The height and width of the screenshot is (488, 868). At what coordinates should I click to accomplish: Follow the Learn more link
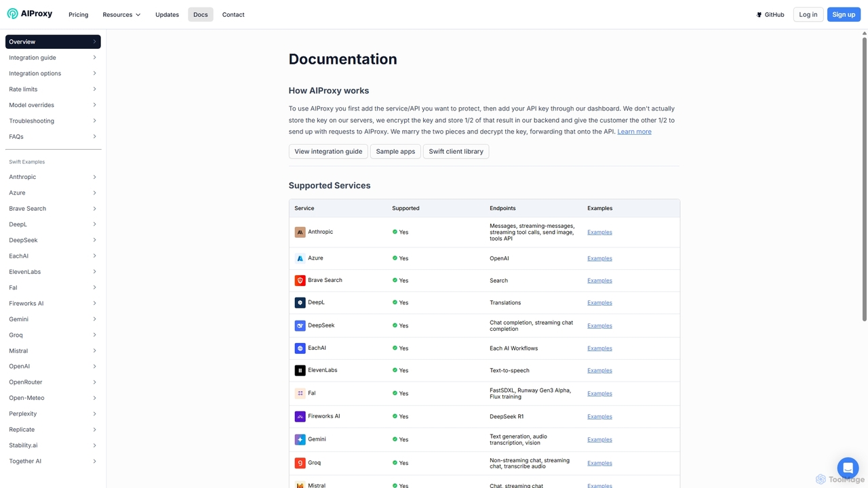(634, 131)
